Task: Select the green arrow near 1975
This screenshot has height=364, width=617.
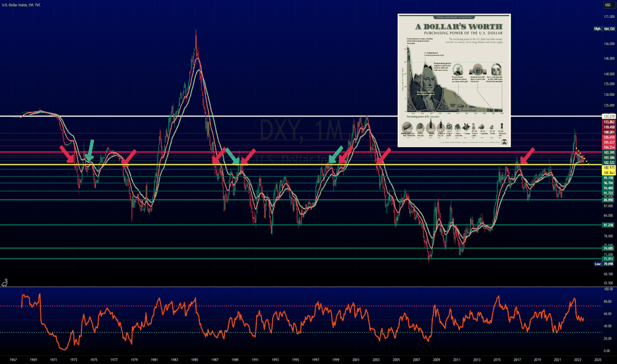Action: [x=90, y=150]
